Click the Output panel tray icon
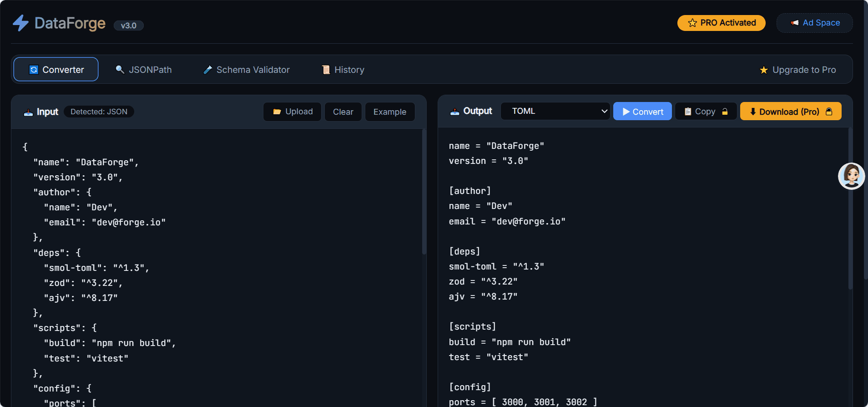The width and height of the screenshot is (868, 407). coord(454,112)
